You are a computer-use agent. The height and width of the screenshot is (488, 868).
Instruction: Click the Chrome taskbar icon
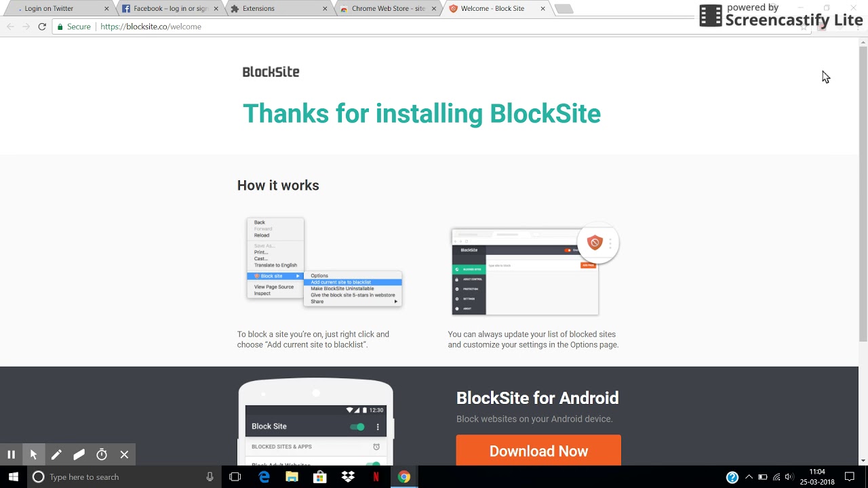point(403,477)
